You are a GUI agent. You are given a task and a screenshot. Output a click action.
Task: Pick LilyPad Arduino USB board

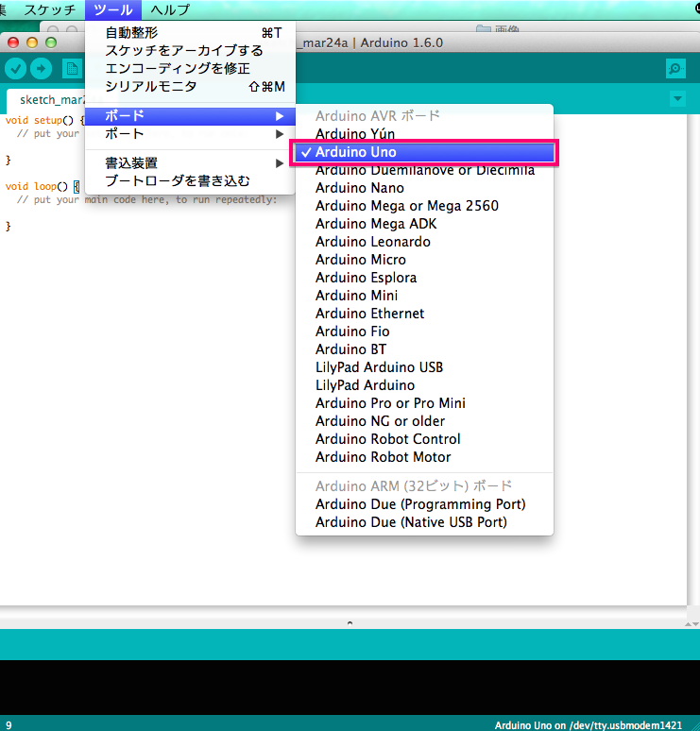(424, 367)
